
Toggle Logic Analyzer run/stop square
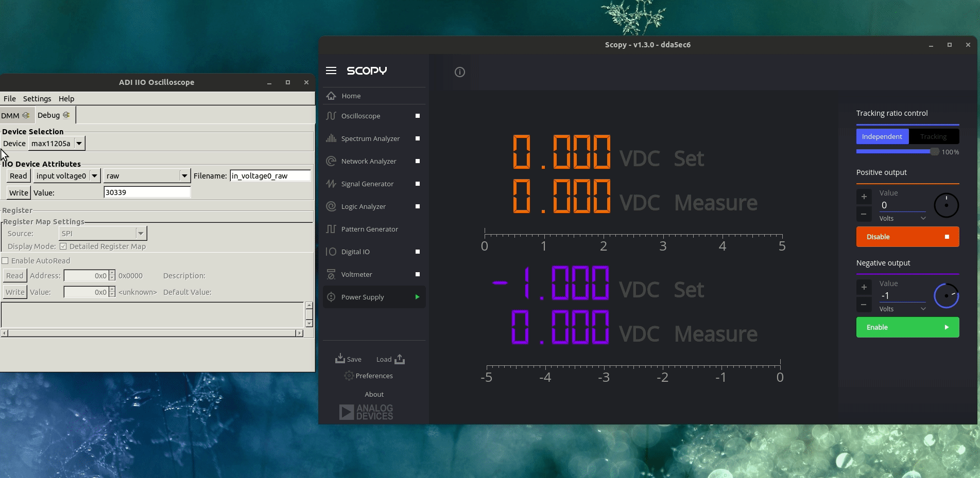(418, 206)
